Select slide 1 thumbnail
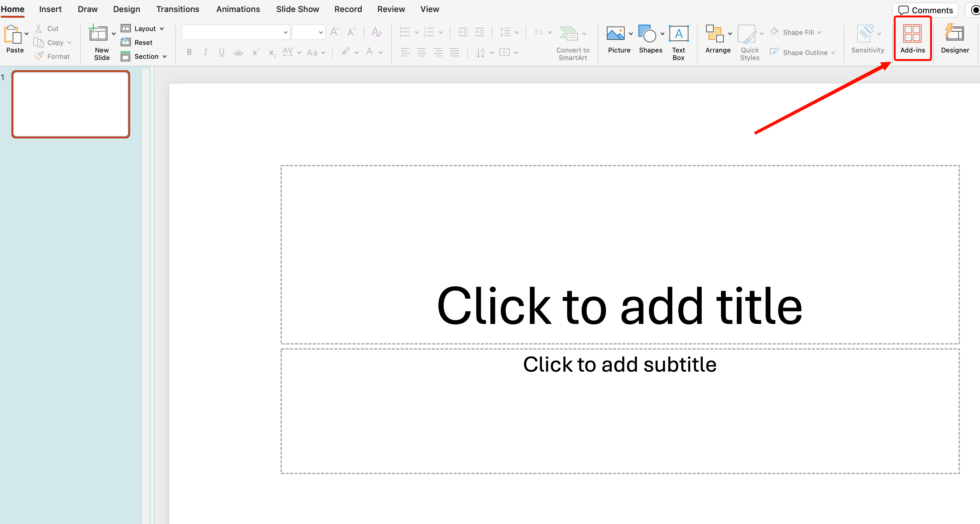This screenshot has height=524, width=980. click(71, 104)
